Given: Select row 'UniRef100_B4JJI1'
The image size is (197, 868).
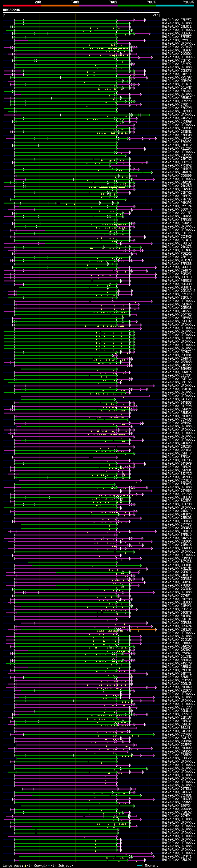Looking at the screenshot, I should (177, 267).
